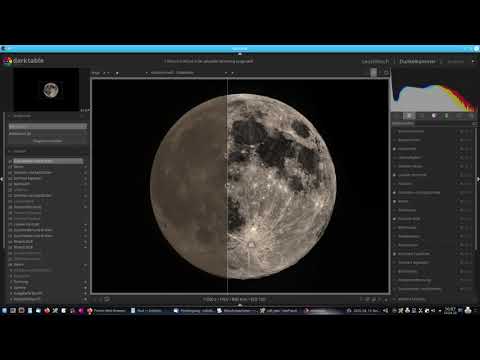Collapse the left side panel with the arrow
Screen dimensions: 480x360
tap(2, 179)
